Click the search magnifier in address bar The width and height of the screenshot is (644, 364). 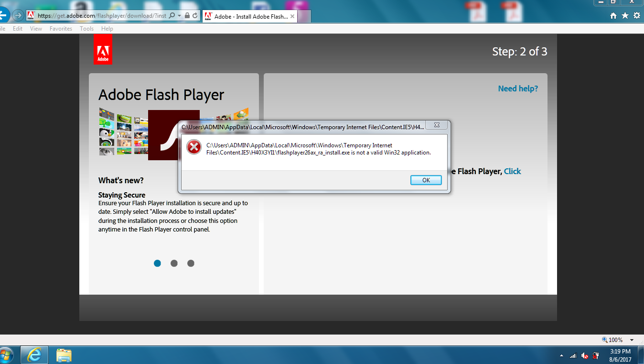172,16
